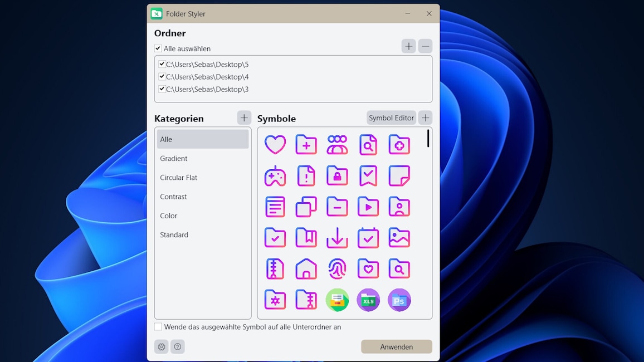Viewport: 644px width, 362px height.
Task: Show the Contrast category
Action: pos(203,197)
